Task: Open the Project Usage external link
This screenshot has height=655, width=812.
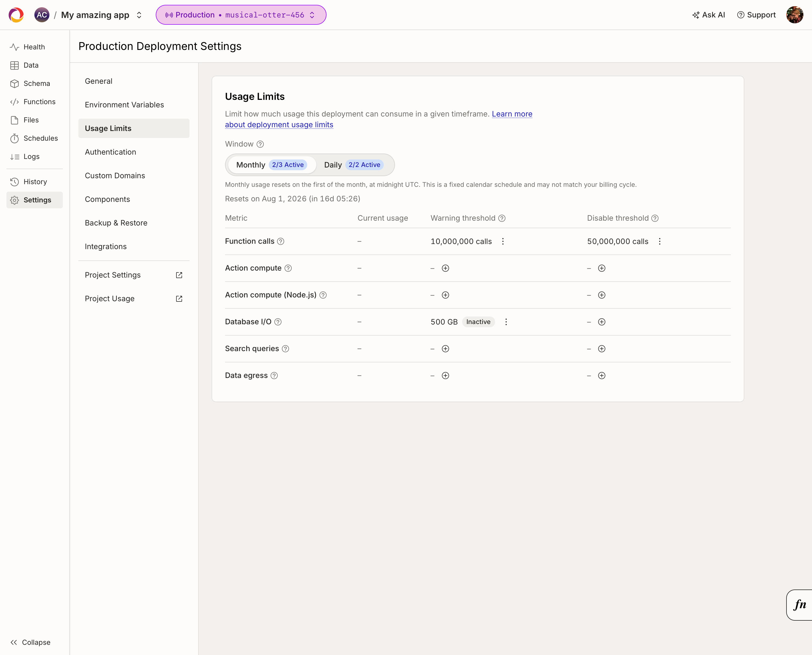Action: coord(133,299)
